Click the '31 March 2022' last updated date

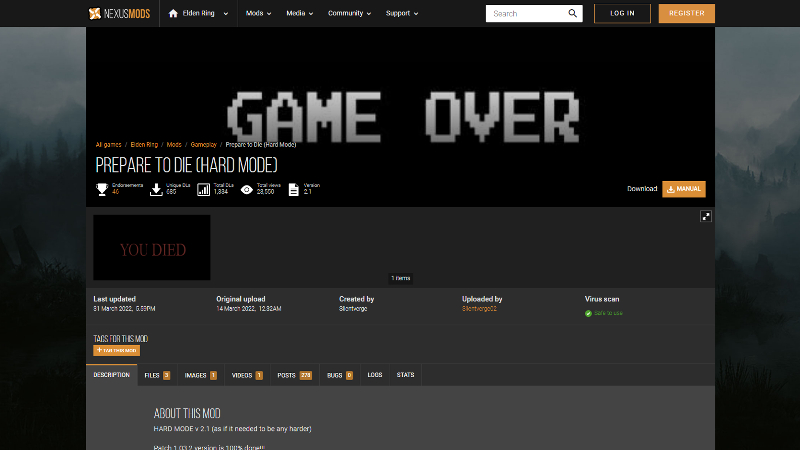tap(124, 309)
